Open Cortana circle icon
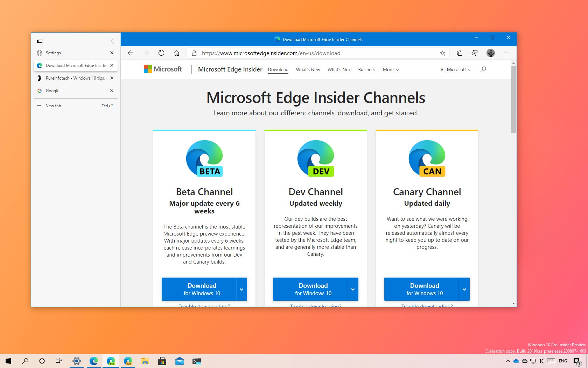This screenshot has height=368, width=588. (42, 361)
